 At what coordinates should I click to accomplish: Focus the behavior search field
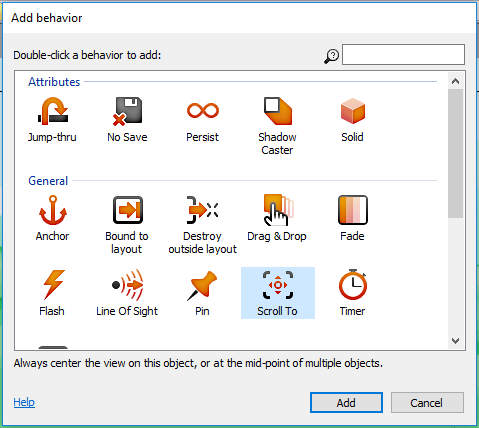click(403, 55)
